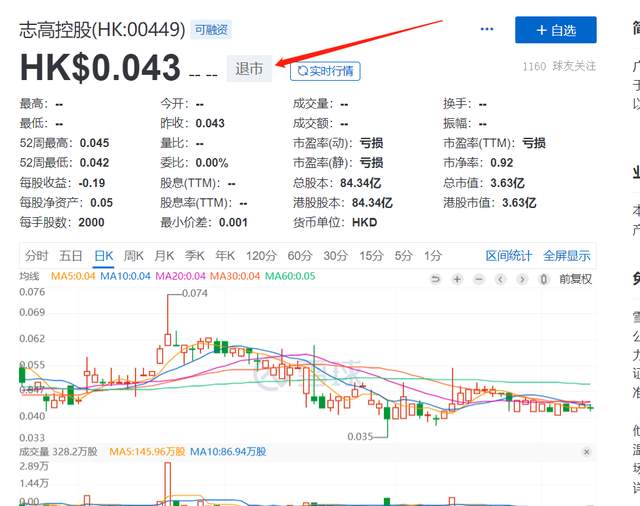
Task: Click the volume MA10:86.94万股 label
Action: pyautogui.click(x=228, y=452)
